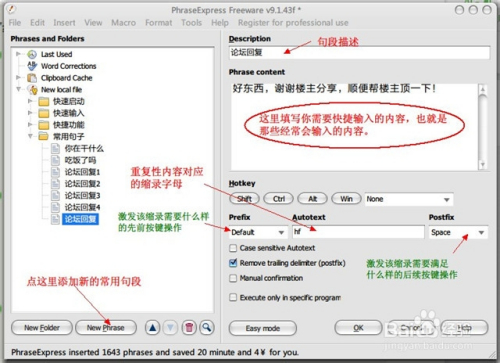The image size is (500, 363).
Task: Open the Macro menu
Action: (123, 23)
